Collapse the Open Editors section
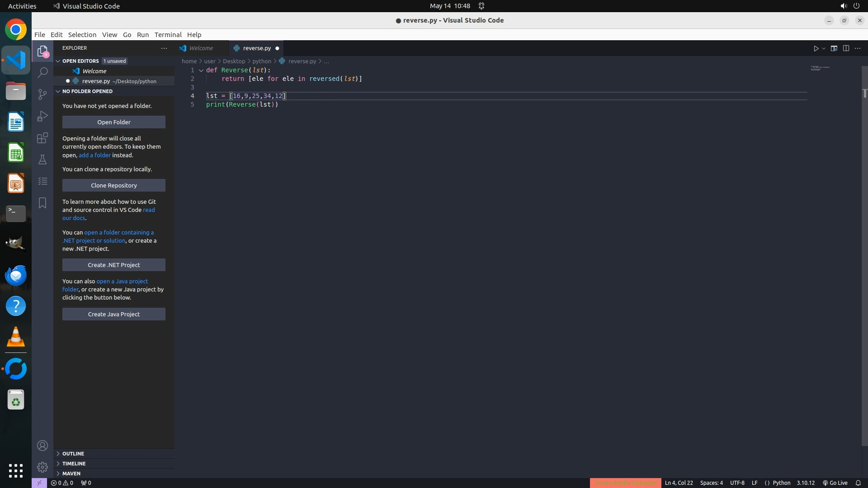The height and width of the screenshot is (488, 868). [x=58, y=61]
